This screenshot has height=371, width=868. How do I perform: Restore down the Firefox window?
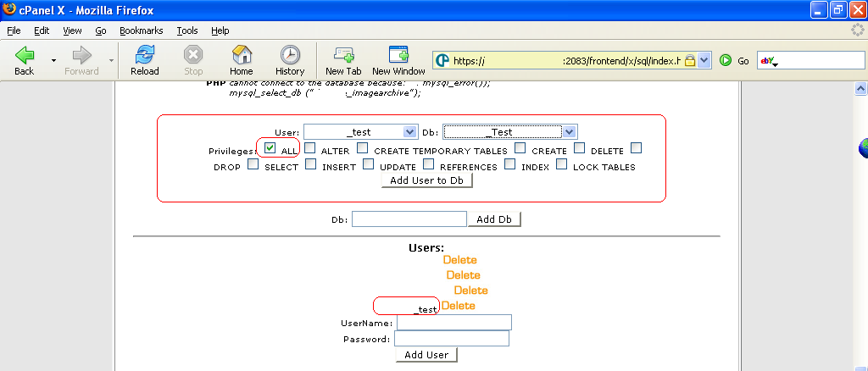tap(838, 9)
